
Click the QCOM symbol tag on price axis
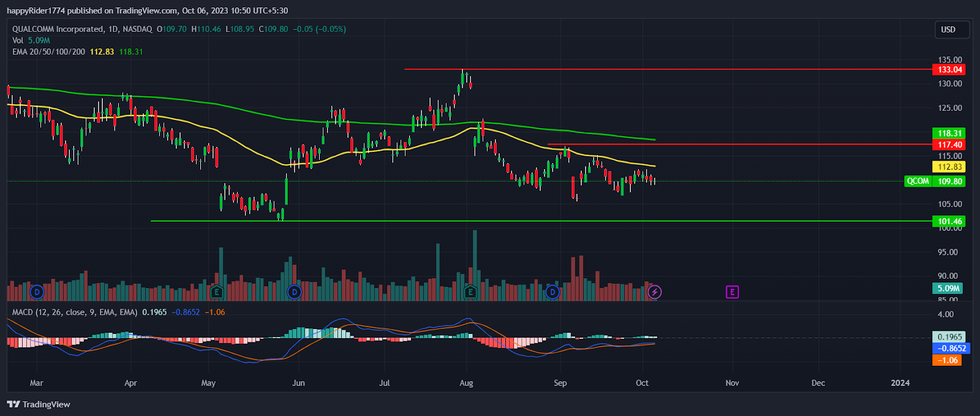coord(918,181)
